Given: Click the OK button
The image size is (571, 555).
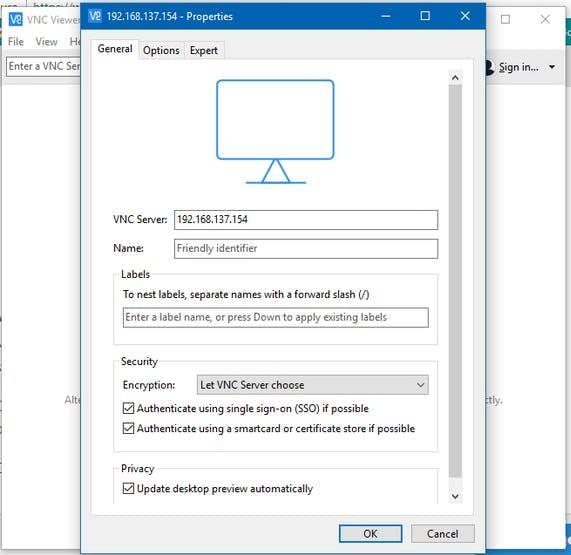Looking at the screenshot, I should tap(370, 534).
